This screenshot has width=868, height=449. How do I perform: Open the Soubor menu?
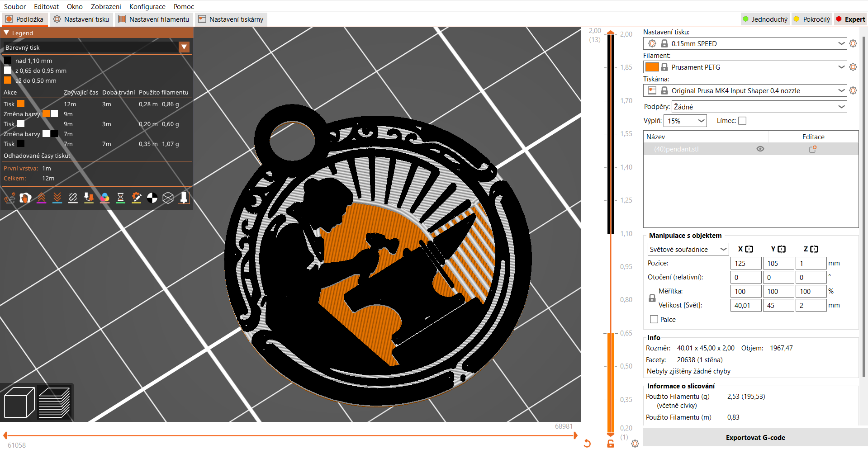coord(15,6)
